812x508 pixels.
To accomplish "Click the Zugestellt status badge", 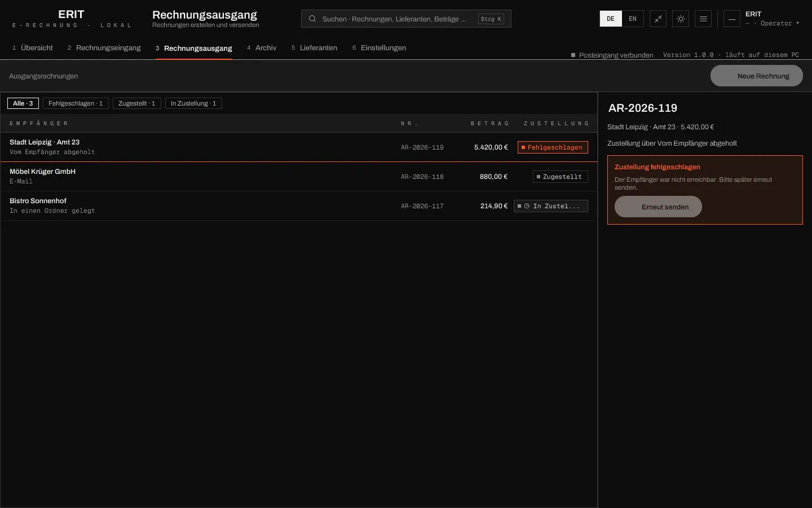I will [561, 177].
